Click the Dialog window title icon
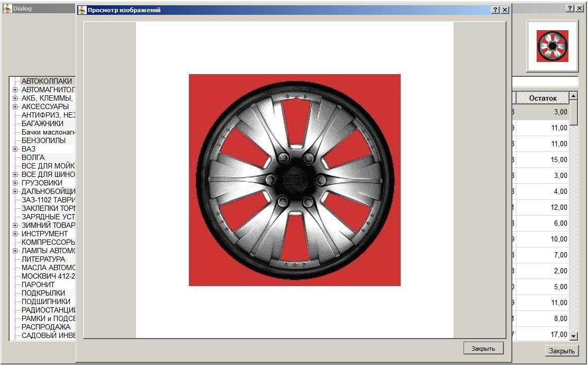 (x=7, y=8)
